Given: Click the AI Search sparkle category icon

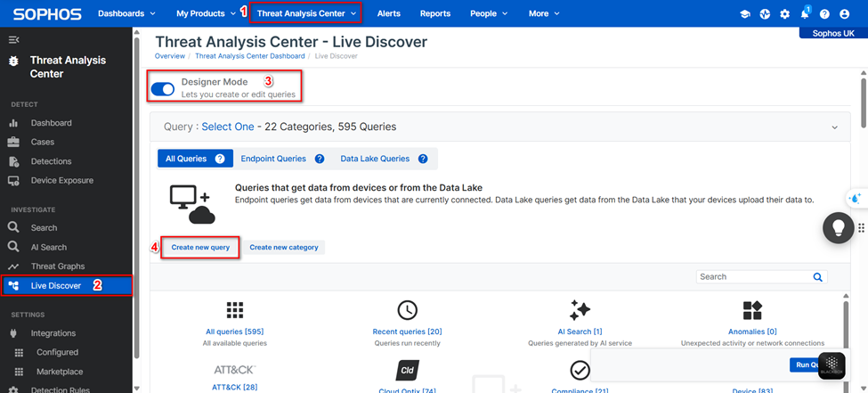Looking at the screenshot, I should (580, 310).
